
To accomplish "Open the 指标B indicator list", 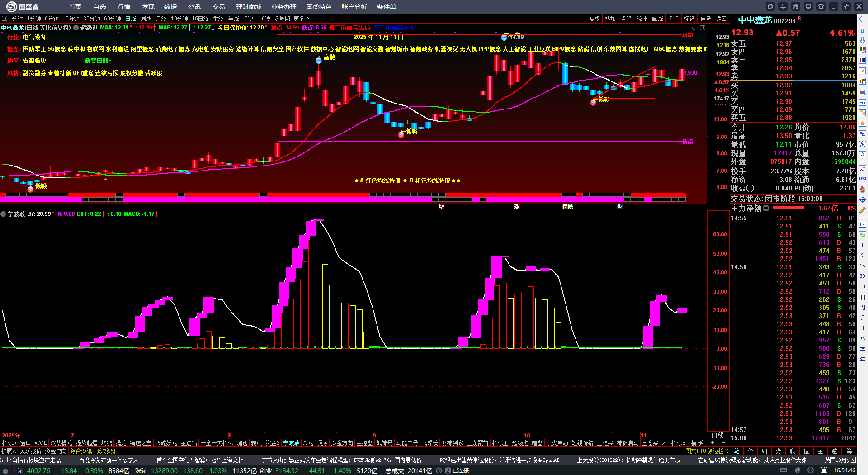I will [678, 443].
